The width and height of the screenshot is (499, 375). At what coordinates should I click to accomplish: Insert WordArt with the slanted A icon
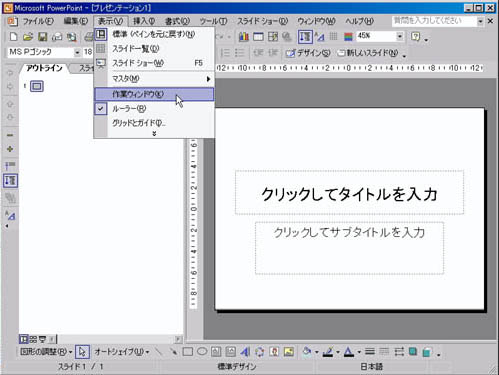(x=245, y=352)
